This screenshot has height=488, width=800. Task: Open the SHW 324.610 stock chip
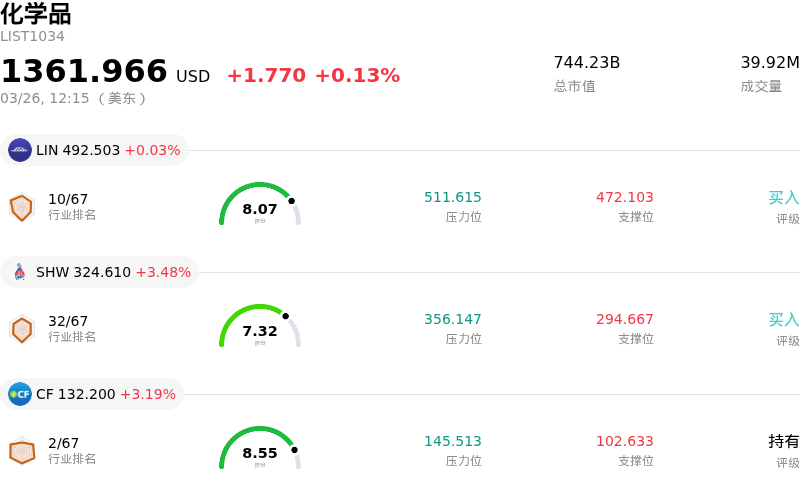[x=100, y=272]
